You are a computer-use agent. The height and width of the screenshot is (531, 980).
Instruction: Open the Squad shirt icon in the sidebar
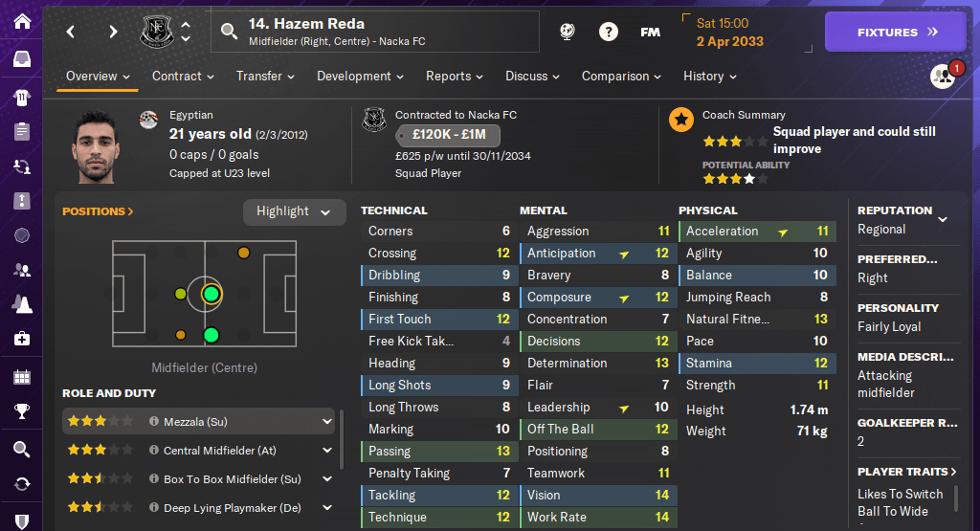[21, 97]
